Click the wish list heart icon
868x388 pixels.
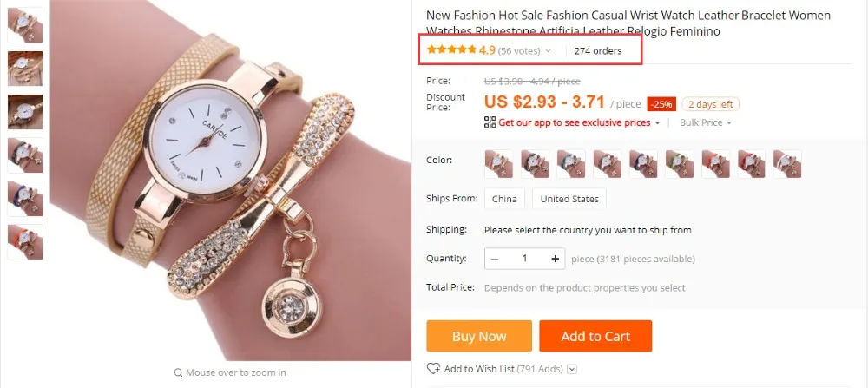click(433, 369)
